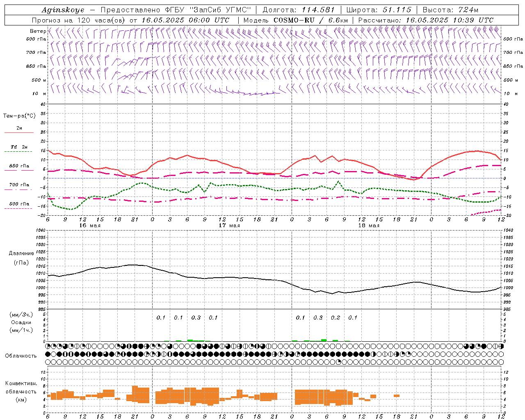This screenshot has width=525, height=420.
Task: Click the computed time '16.05.2025 10:39 UTC'
Action: (450, 20)
